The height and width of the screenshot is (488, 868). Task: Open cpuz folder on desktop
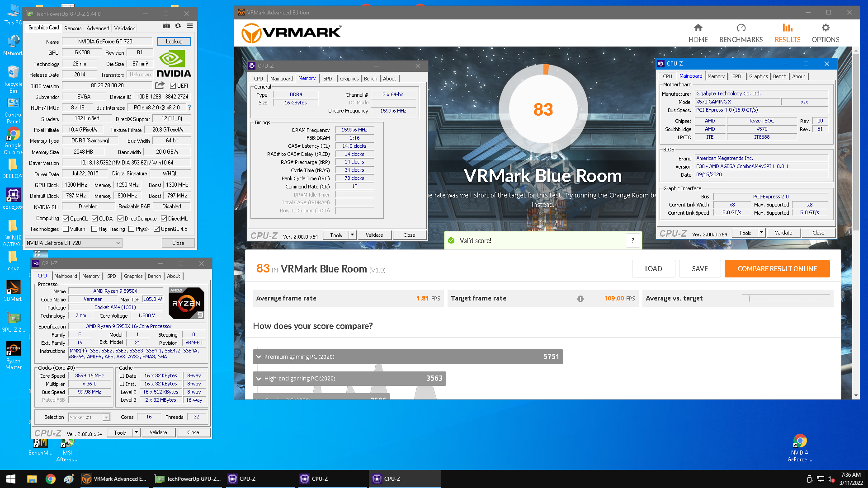coord(13,261)
